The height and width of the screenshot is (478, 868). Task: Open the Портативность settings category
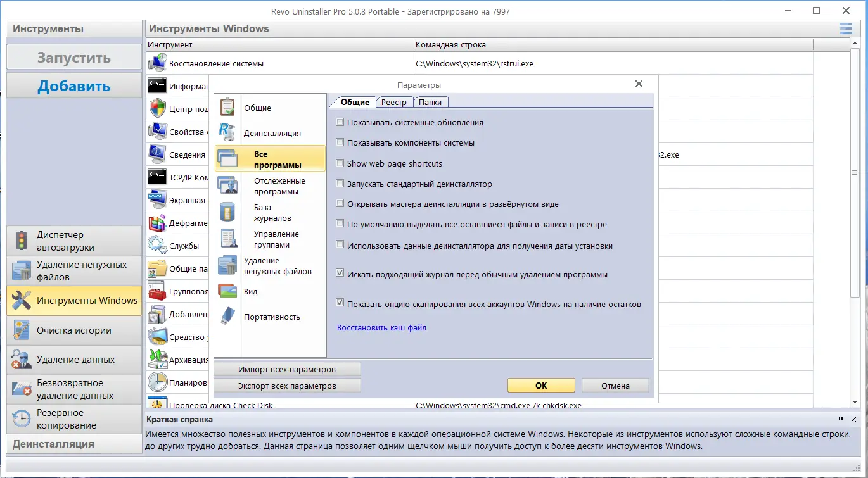coord(270,317)
